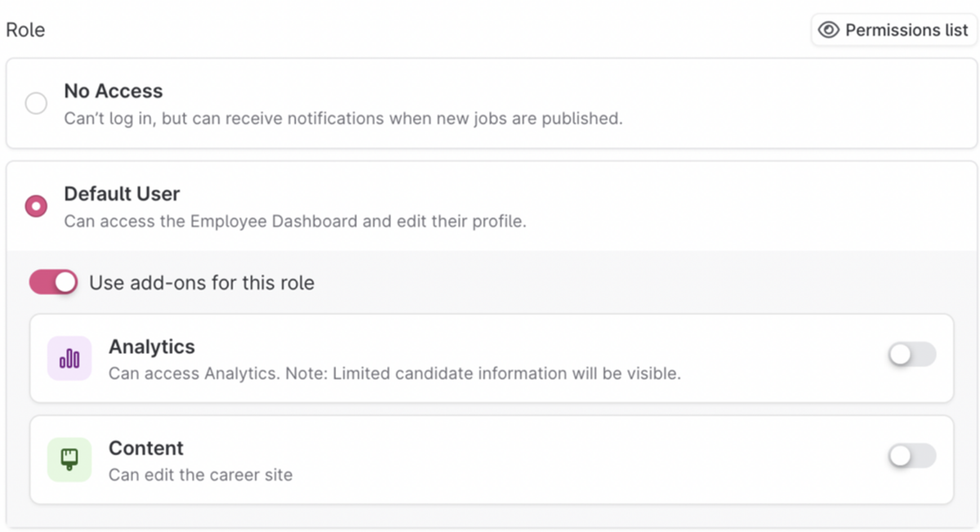Click the Role section heading
The image size is (980, 532).
[25, 30]
